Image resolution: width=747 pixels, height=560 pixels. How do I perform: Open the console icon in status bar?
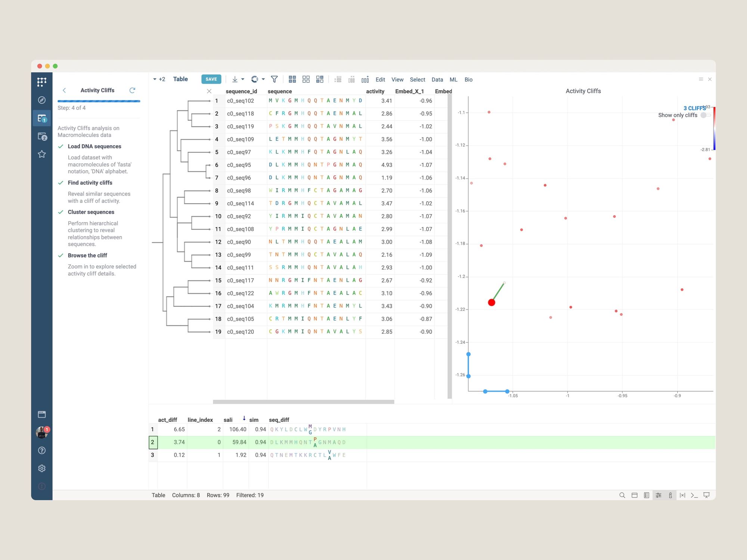tap(694, 495)
